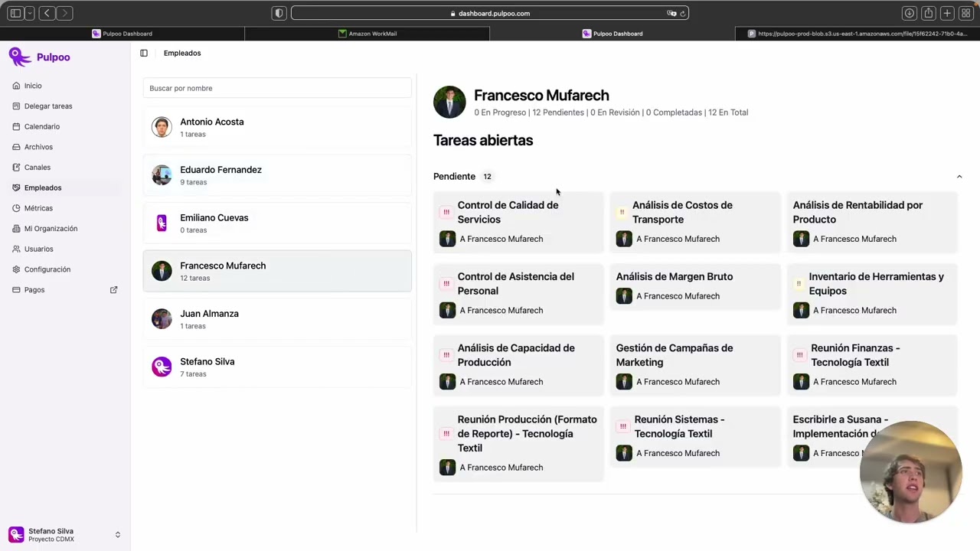
Task: Click the external link icon beside Pagos
Action: point(114,289)
